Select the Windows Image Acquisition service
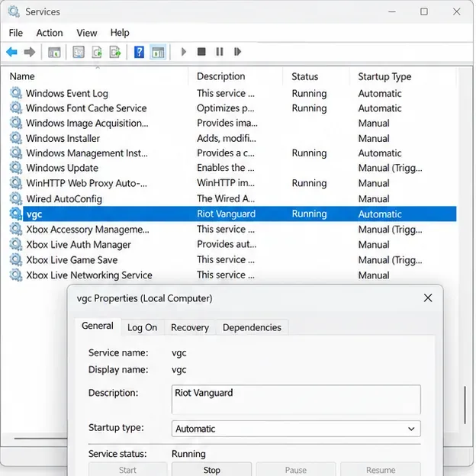The height and width of the screenshot is (476, 476). tap(87, 124)
